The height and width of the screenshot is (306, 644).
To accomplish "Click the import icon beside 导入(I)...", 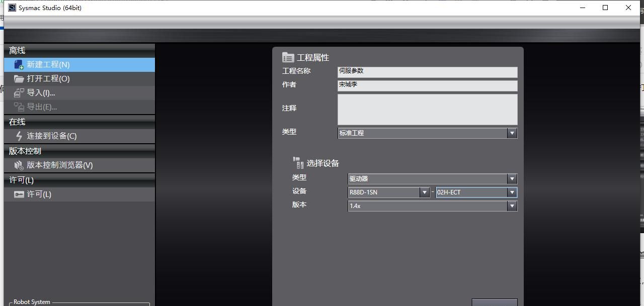I will 19,92.
